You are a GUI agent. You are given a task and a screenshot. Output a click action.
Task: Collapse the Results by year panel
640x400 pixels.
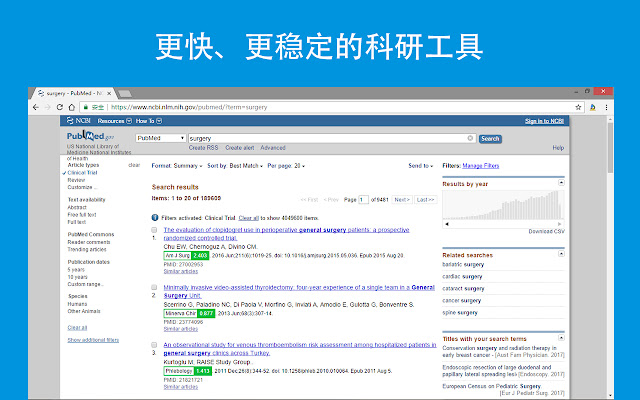pyautogui.click(x=561, y=182)
